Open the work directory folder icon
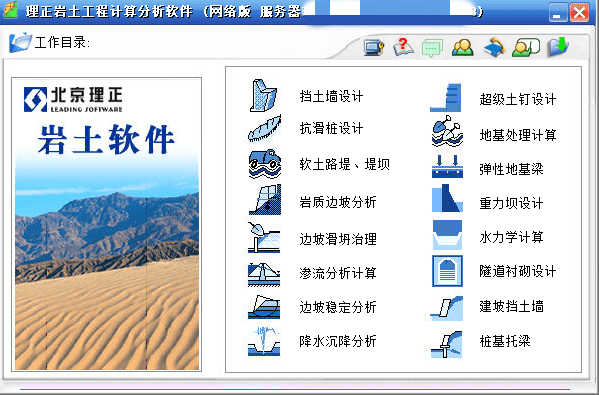Viewport: 599px width, 395px height. 20,42
